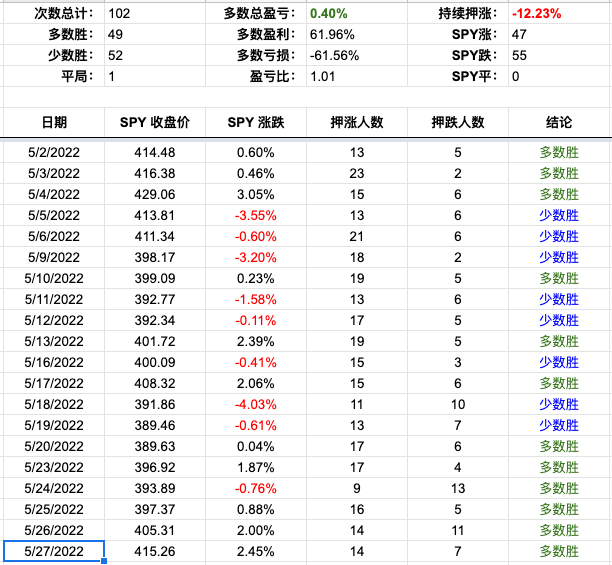Click the 少数胜 result for 5/5/2022

[559, 215]
